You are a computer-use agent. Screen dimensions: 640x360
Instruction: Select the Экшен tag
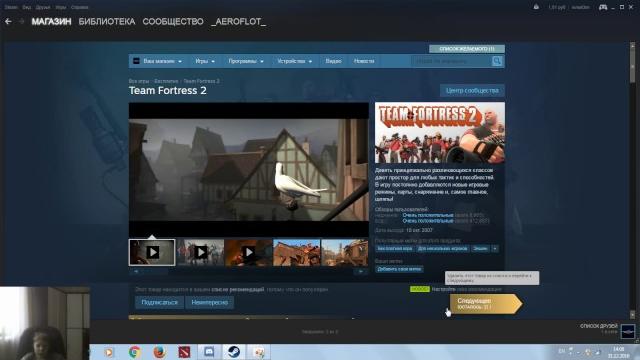(480, 248)
